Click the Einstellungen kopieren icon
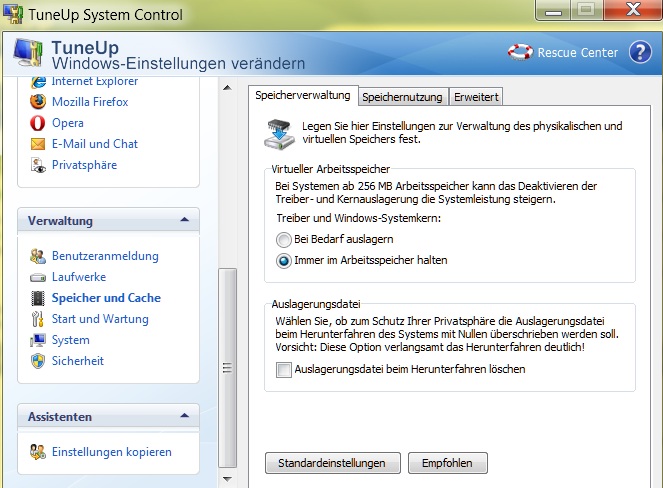Screen dimensions: 663x488 tap(38, 452)
